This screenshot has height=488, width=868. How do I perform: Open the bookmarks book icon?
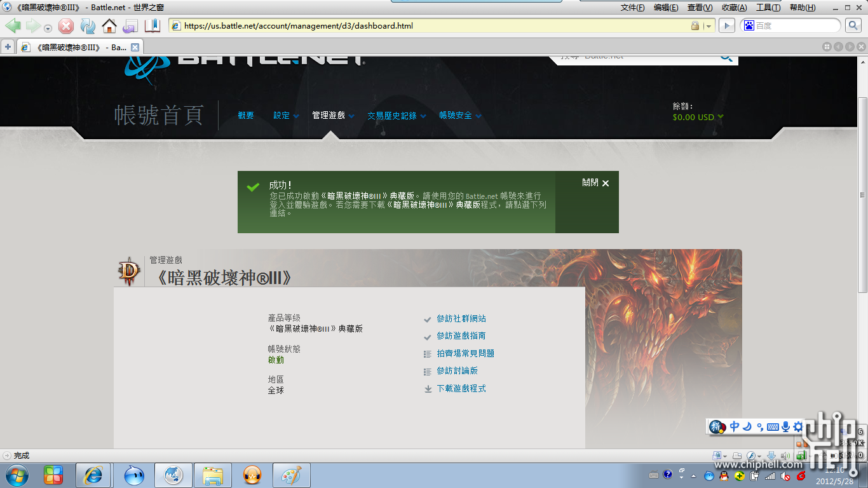153,26
